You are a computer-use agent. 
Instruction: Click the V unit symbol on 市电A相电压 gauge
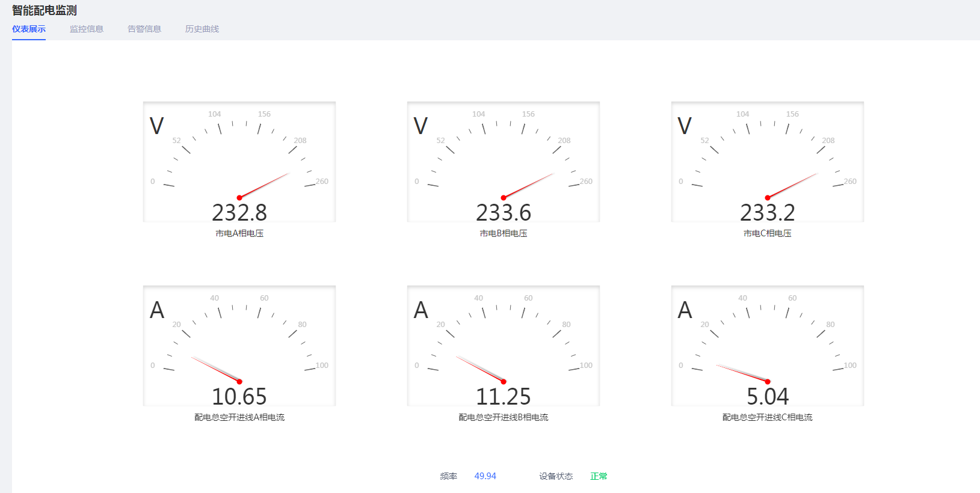pyautogui.click(x=156, y=126)
